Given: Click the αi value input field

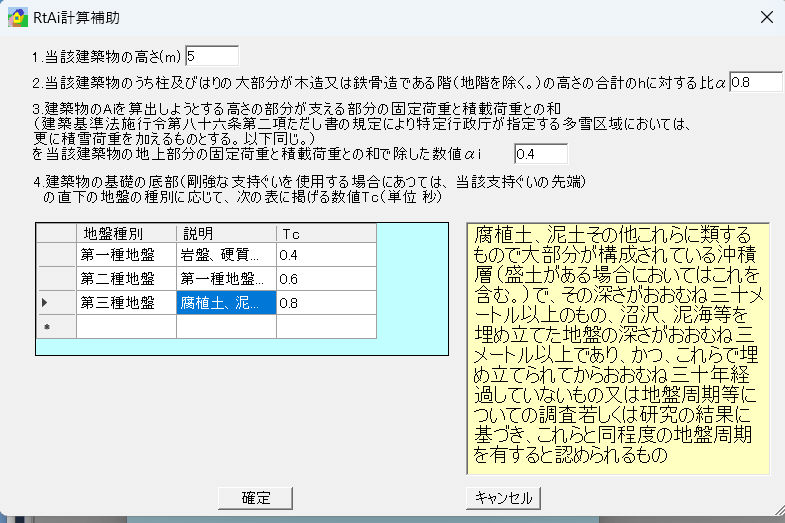Looking at the screenshot, I should (540, 154).
